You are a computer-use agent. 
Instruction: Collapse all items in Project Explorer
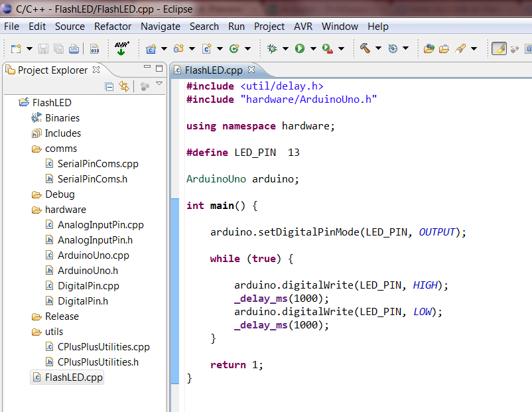[x=108, y=87]
